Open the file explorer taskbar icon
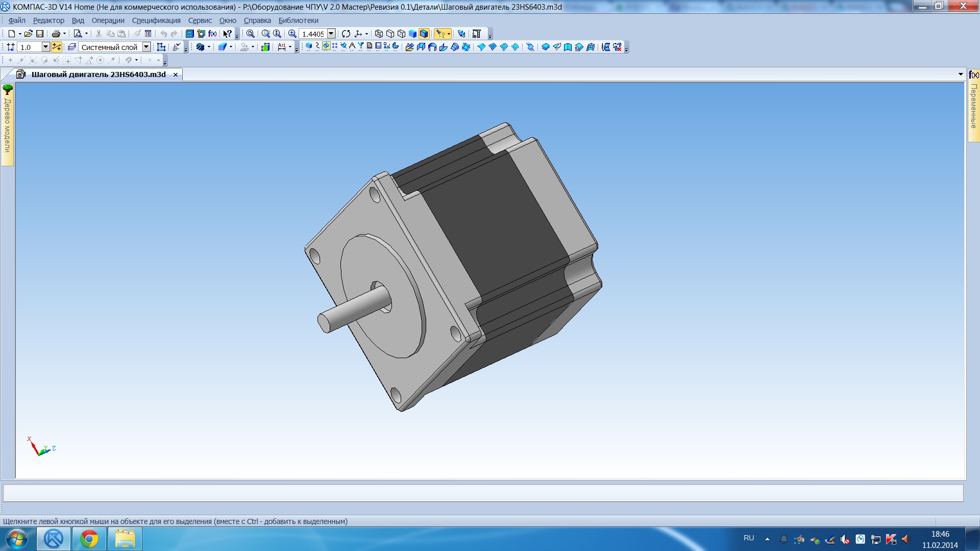980x551 pixels. [125, 539]
